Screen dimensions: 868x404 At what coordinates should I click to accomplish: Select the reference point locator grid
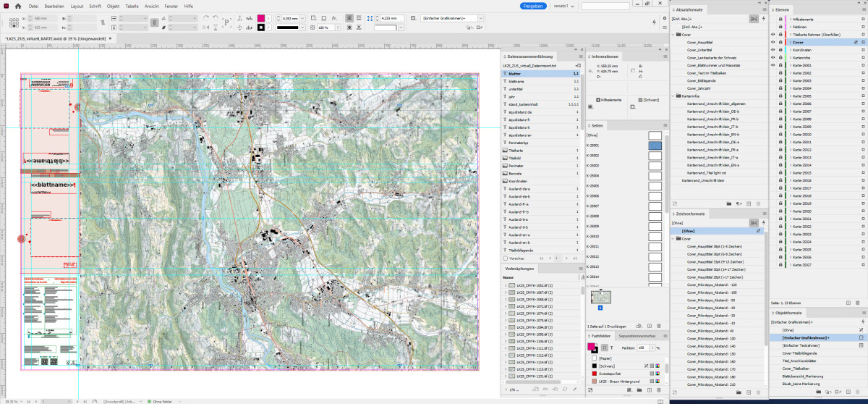pos(14,22)
